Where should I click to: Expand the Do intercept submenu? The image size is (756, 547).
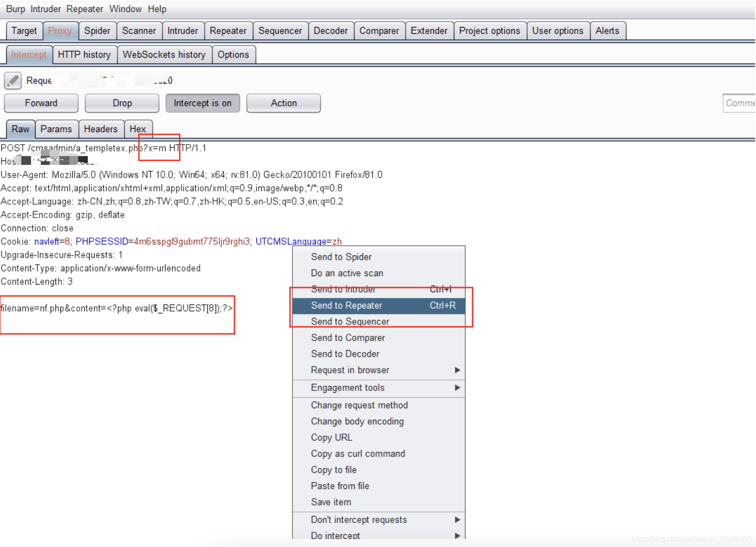tap(379, 535)
